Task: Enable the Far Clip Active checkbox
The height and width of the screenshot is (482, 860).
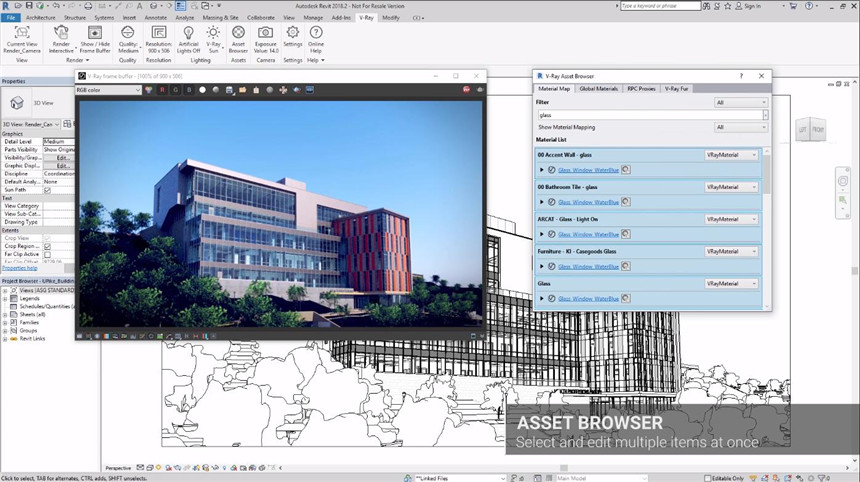Action: coord(47,254)
